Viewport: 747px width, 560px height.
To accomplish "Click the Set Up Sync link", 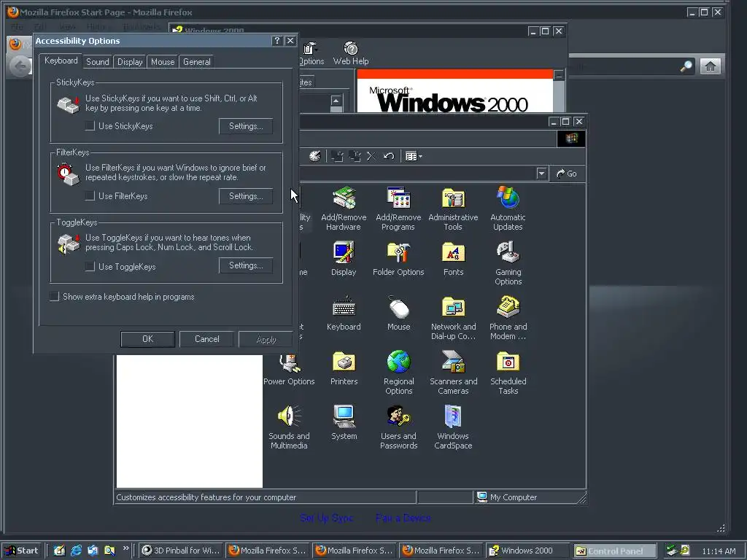I will [x=327, y=518].
